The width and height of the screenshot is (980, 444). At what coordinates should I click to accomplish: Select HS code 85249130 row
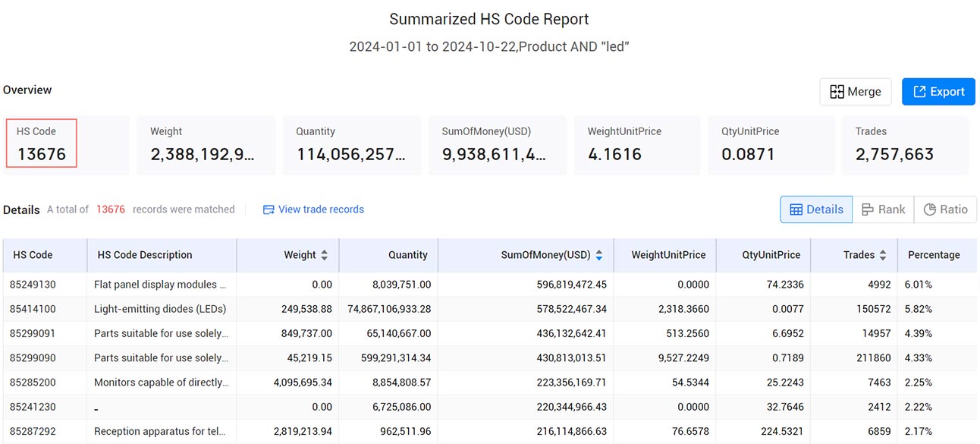click(x=489, y=285)
